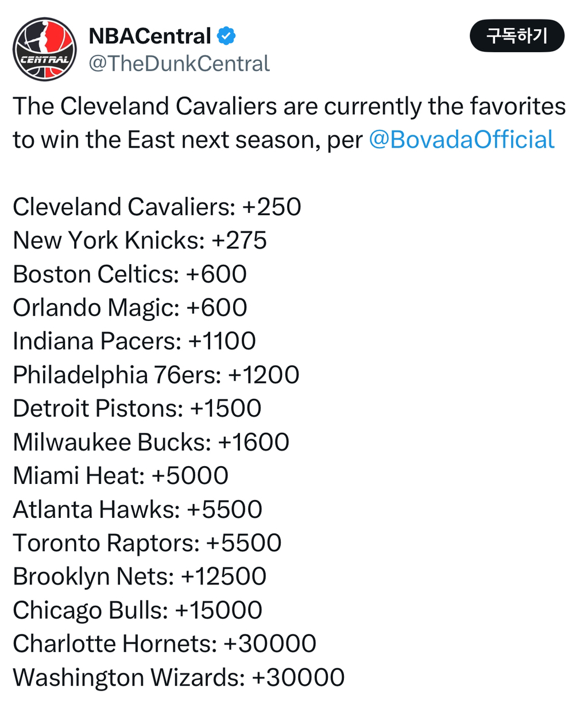Select the Indiana Pacers +1100 line
Image resolution: width=588 pixels, height=717 pixels.
[134, 342]
